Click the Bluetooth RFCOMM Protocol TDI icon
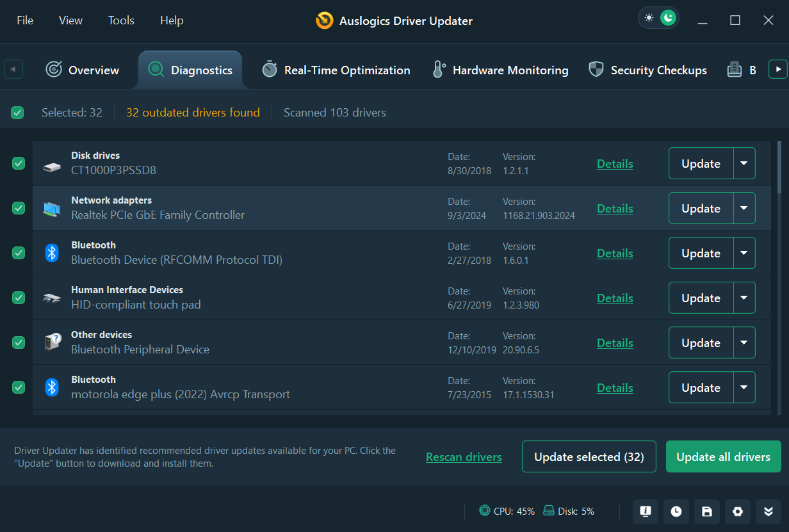The width and height of the screenshot is (789, 532). [x=52, y=253]
